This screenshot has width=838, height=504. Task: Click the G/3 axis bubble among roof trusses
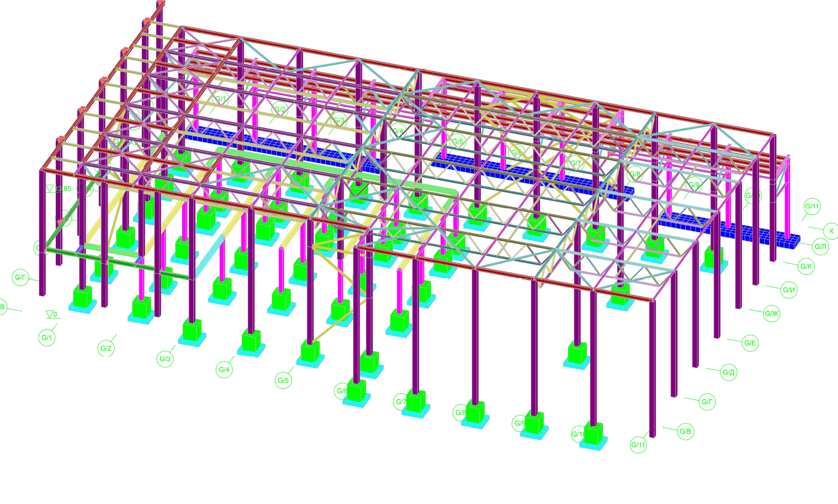(x=339, y=120)
